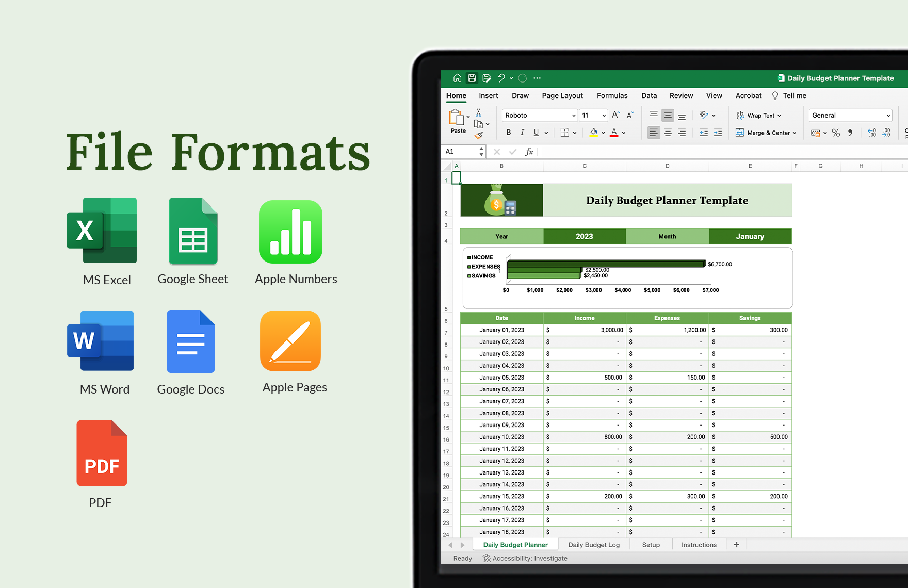Select column C header

coord(585,166)
